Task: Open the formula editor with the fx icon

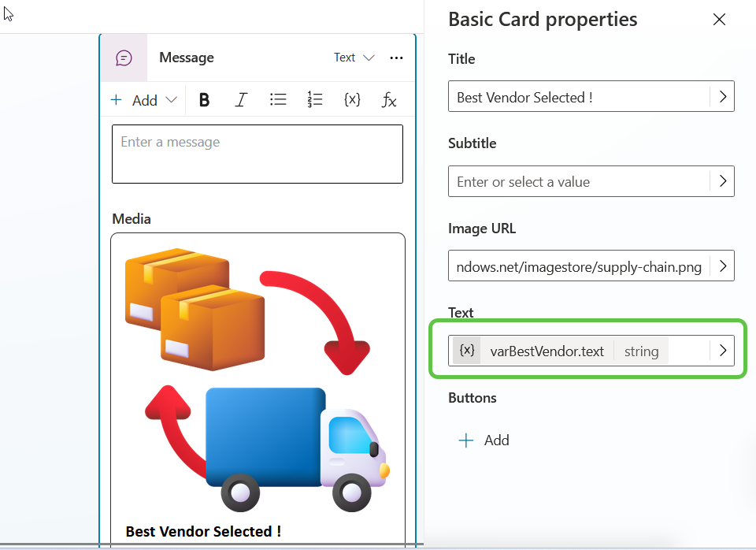Action: [x=388, y=100]
